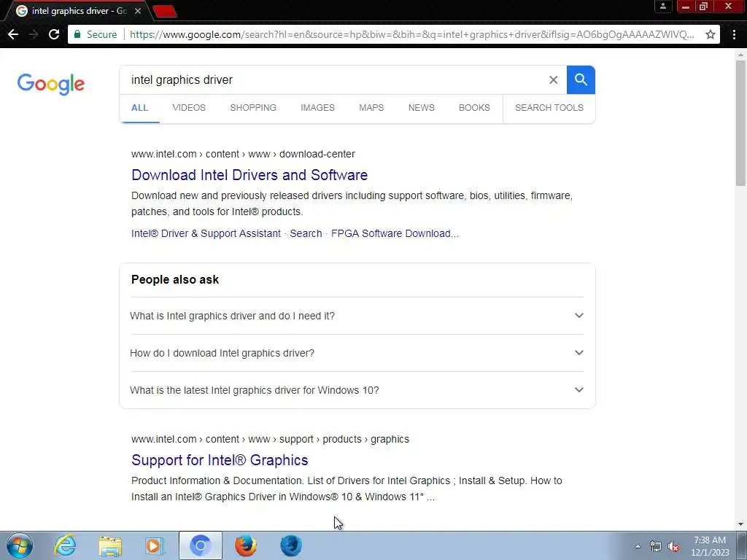
Task: Click 'People also ask' heading
Action: pyautogui.click(x=175, y=279)
